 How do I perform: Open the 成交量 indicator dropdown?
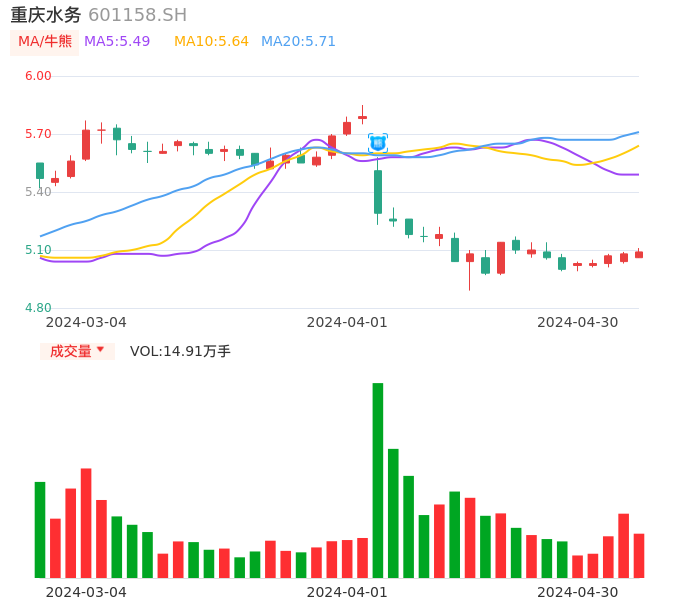pos(77,351)
